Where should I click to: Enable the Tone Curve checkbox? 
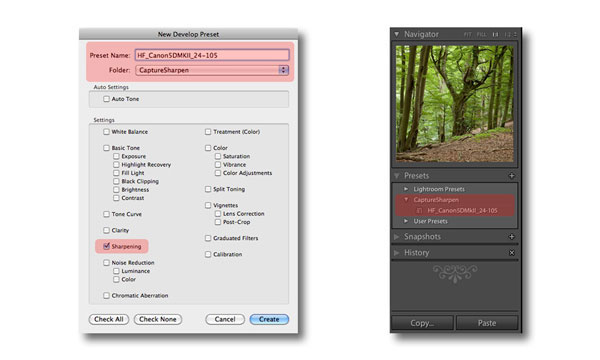[x=106, y=214]
